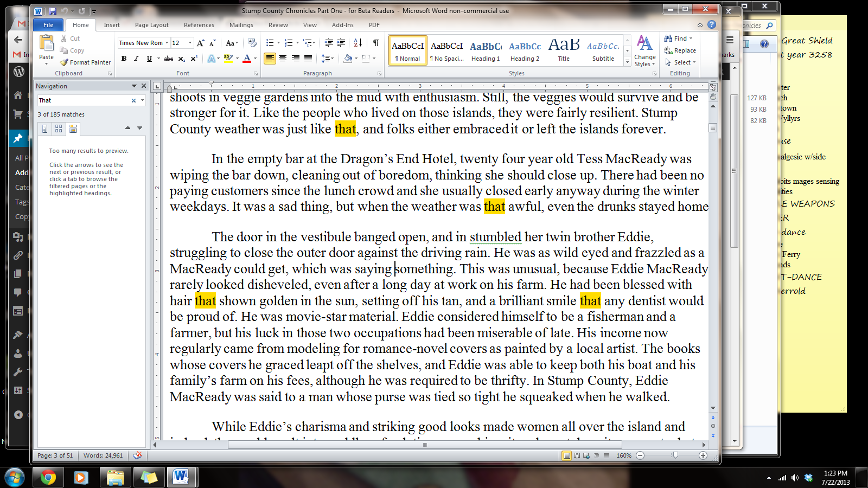
Task: Toggle Center text alignment
Action: 283,59
